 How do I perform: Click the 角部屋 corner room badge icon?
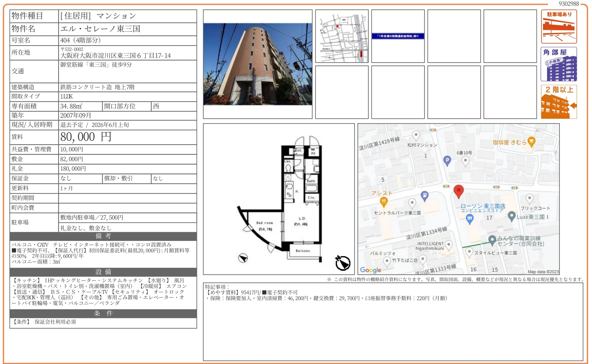558,64
